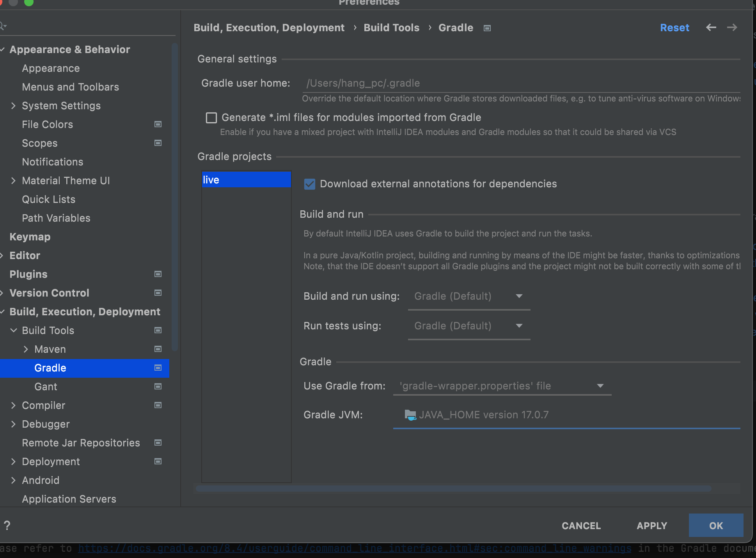
Task: Click the Reset link
Action: (674, 28)
